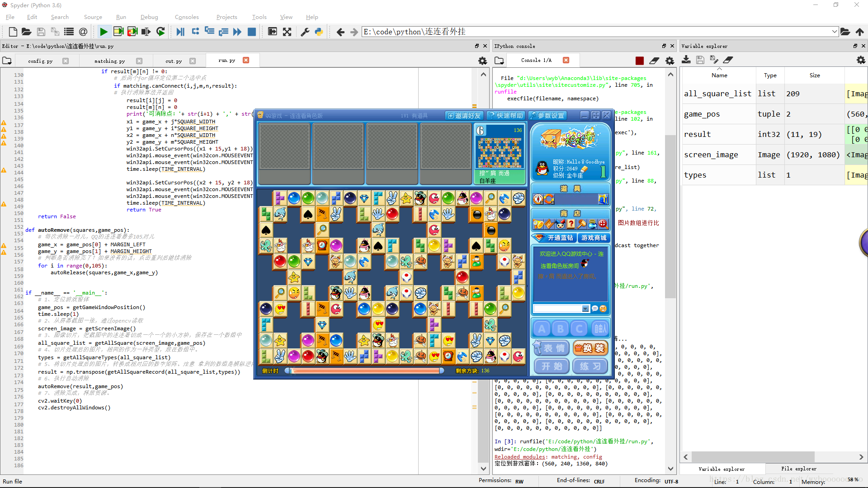Save all files icon
This screenshot has height=488, width=868.
(55, 32)
